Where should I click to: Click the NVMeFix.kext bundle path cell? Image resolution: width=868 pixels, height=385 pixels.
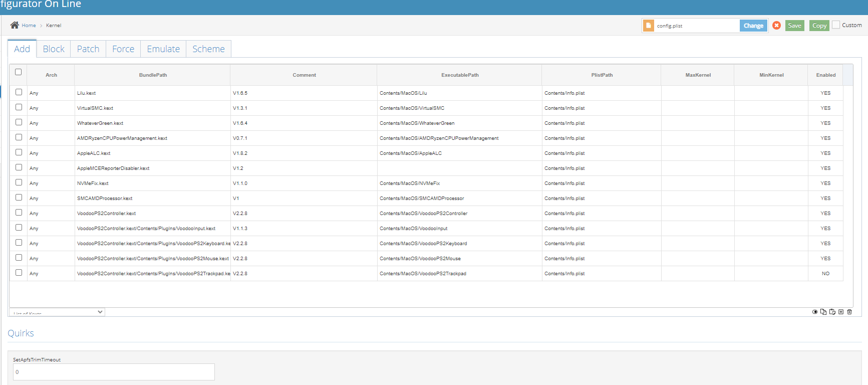pos(153,183)
